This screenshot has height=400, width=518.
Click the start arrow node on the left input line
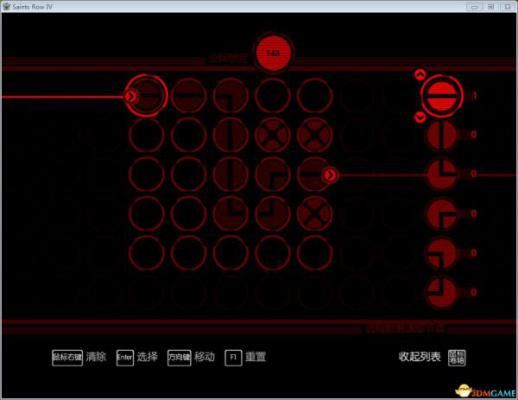[131, 96]
